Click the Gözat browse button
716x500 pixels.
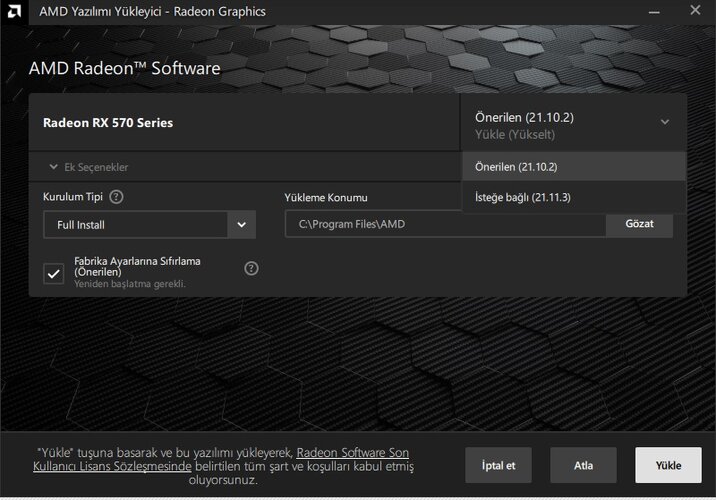point(639,224)
